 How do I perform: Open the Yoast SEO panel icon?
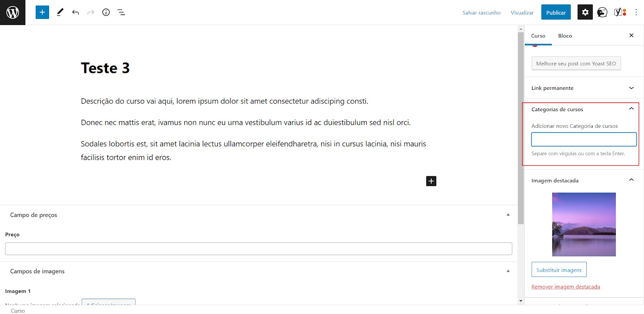(x=620, y=12)
